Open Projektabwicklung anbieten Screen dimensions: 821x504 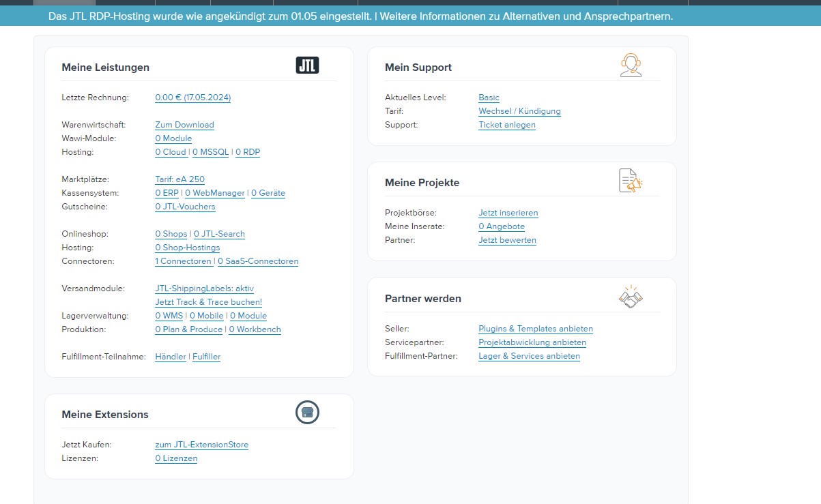532,342
